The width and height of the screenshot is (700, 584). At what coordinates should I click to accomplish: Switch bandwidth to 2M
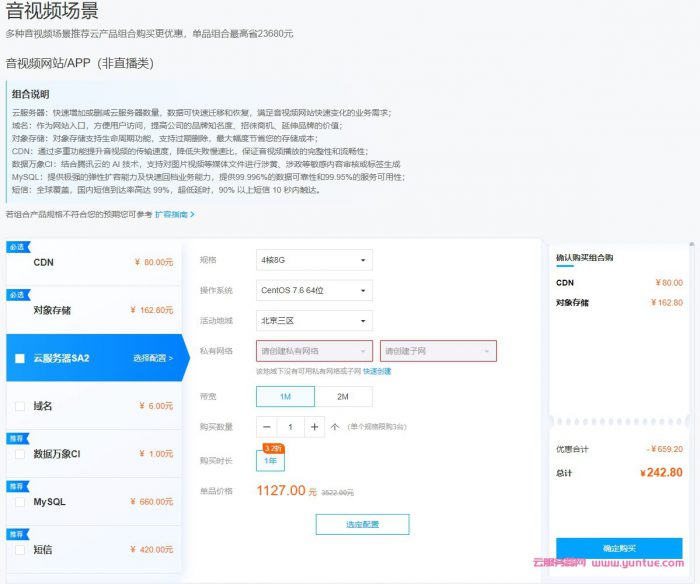[343, 397]
